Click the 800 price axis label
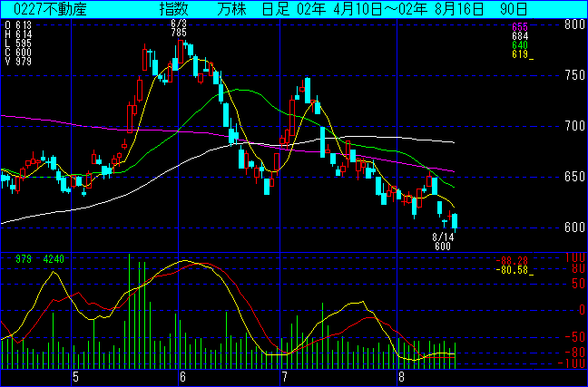This screenshot has height=387, width=588. click(x=575, y=24)
